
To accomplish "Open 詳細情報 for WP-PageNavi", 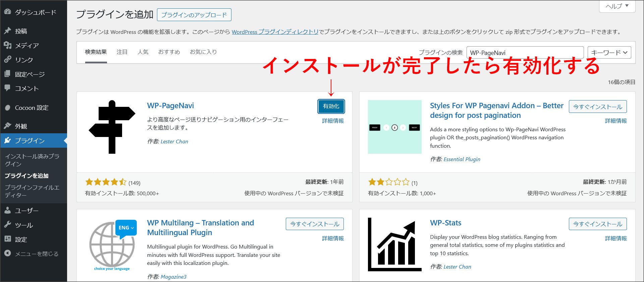I will point(333,121).
